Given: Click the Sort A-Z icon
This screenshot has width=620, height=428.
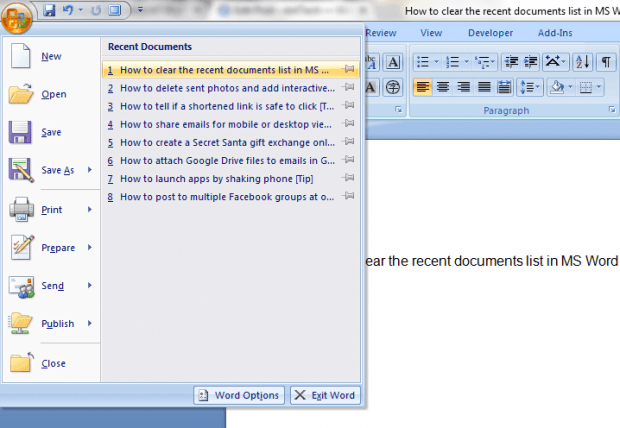Looking at the screenshot, I should [x=582, y=62].
